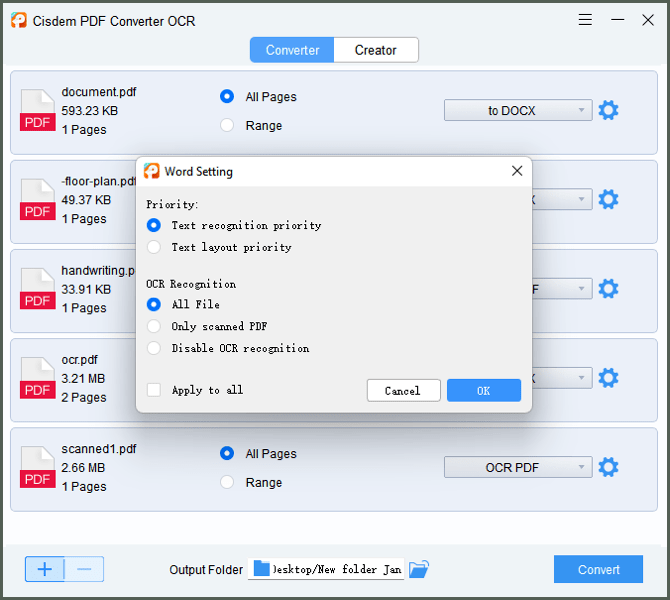Open hamburger menu in title bar

pyautogui.click(x=585, y=20)
